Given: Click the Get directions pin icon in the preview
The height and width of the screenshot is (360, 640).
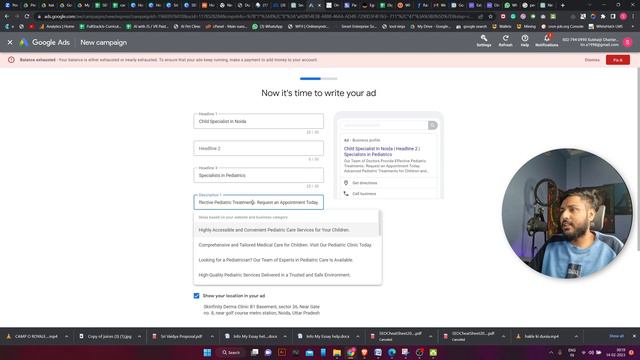Looking at the screenshot, I should (x=346, y=183).
